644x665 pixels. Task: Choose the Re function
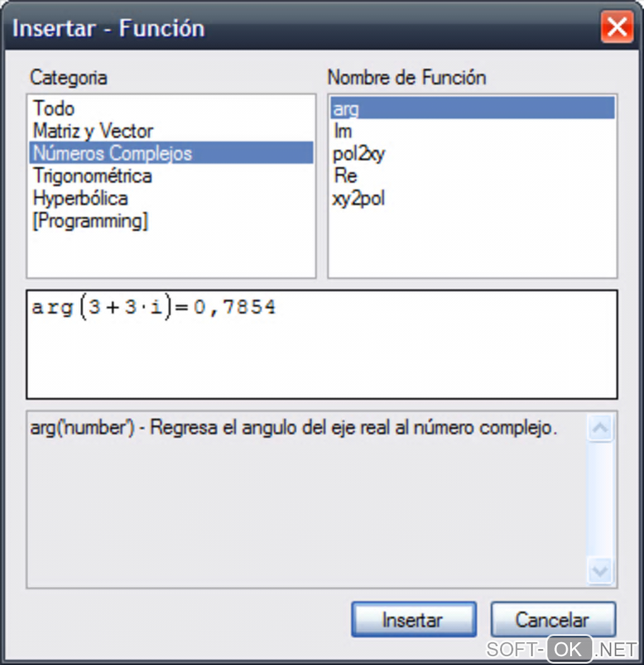[345, 176]
